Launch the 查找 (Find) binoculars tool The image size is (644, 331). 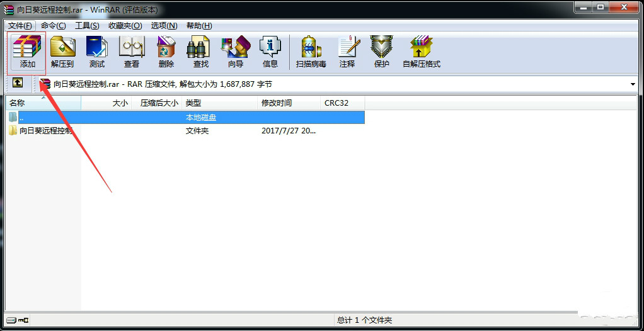[x=201, y=52]
